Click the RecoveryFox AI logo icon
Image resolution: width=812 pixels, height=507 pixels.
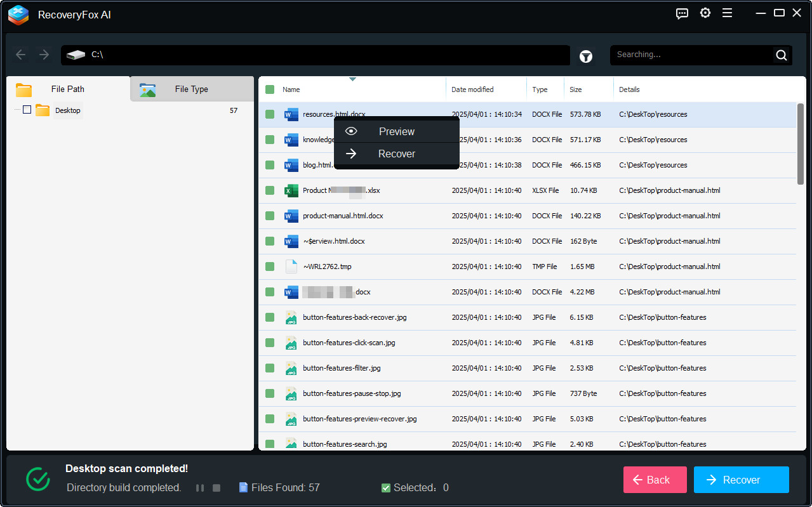(18, 15)
